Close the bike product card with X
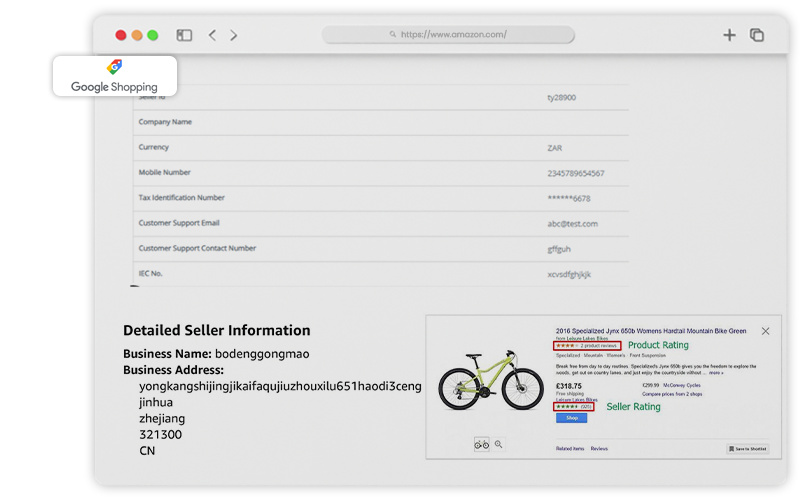Viewport: 800px width, 500px height. click(x=765, y=331)
